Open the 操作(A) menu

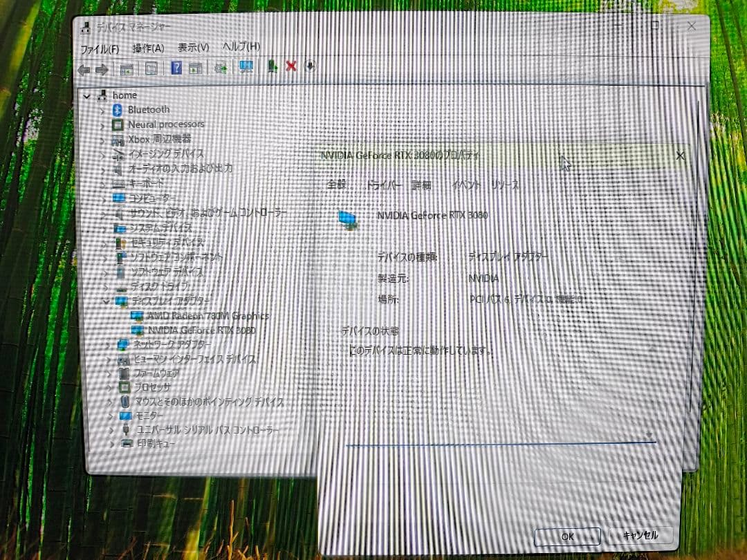click(149, 48)
